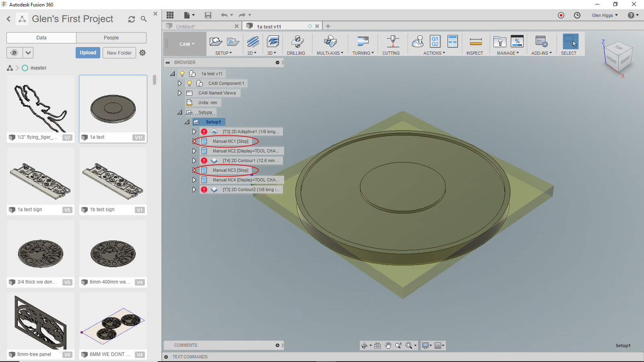Choose the Multi-Axis toolpath icon
Image resolution: width=644 pixels, height=362 pixels.
click(x=330, y=41)
